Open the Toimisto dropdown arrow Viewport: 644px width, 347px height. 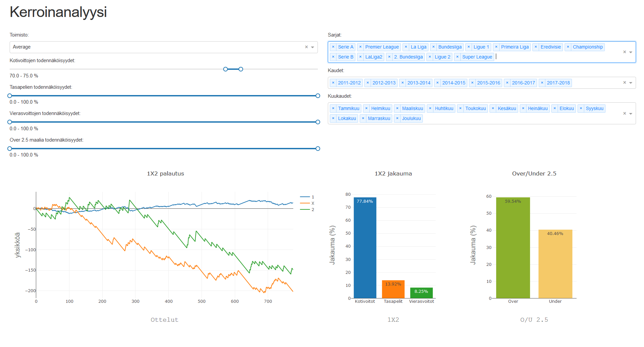[x=313, y=47]
